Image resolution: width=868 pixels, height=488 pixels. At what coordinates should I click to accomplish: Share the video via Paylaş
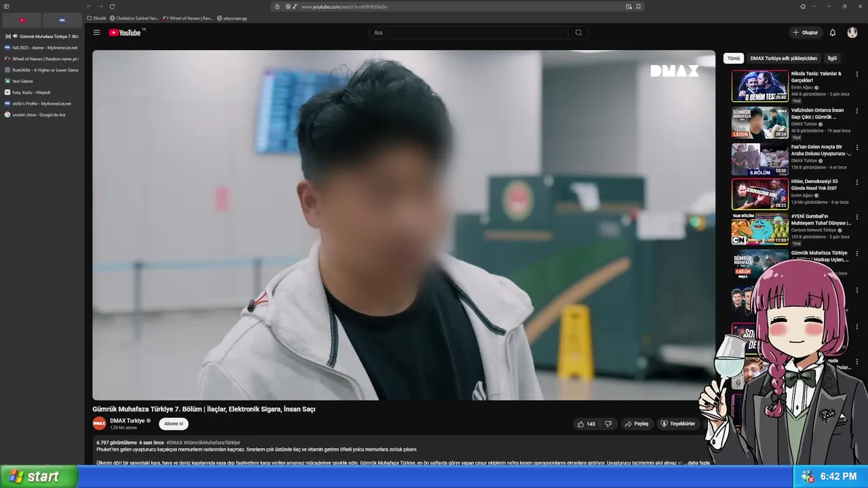(637, 424)
